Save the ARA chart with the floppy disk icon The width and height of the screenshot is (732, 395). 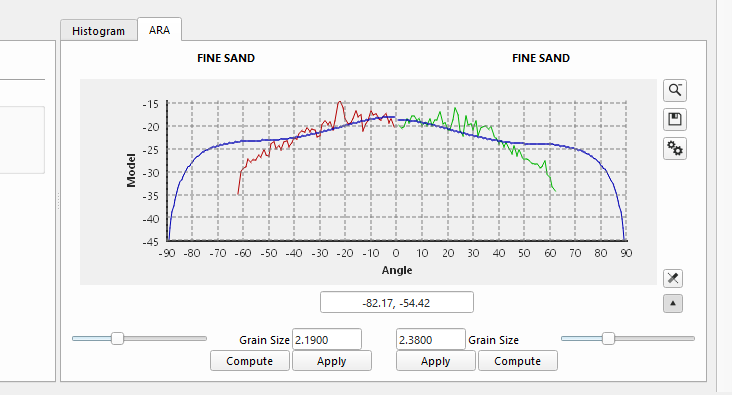(x=675, y=120)
